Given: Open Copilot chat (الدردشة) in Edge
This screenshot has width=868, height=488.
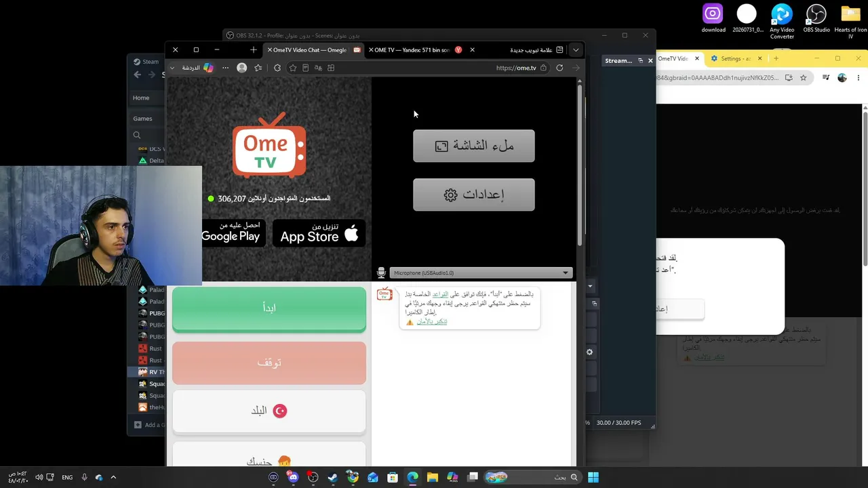Looking at the screenshot, I should point(197,68).
